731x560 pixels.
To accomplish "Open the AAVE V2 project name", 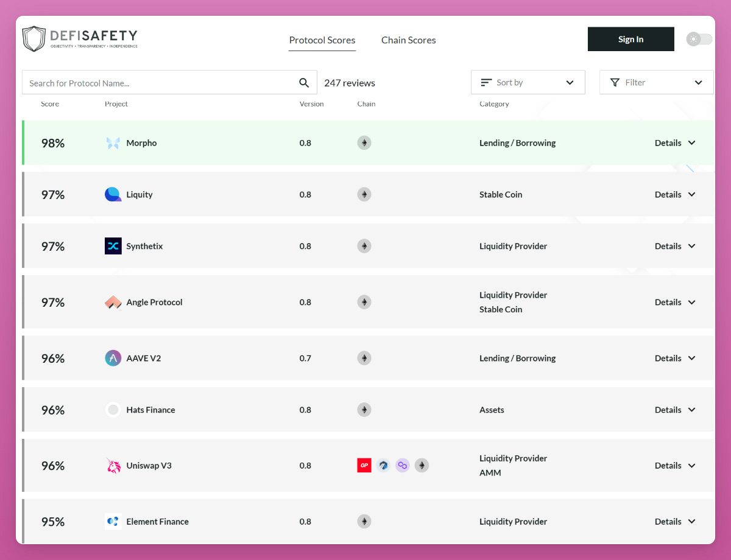I will coord(144,358).
